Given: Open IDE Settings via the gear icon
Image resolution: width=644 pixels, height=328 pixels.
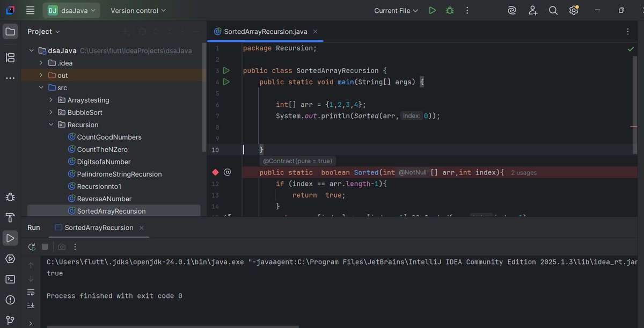Looking at the screenshot, I should point(574,10).
